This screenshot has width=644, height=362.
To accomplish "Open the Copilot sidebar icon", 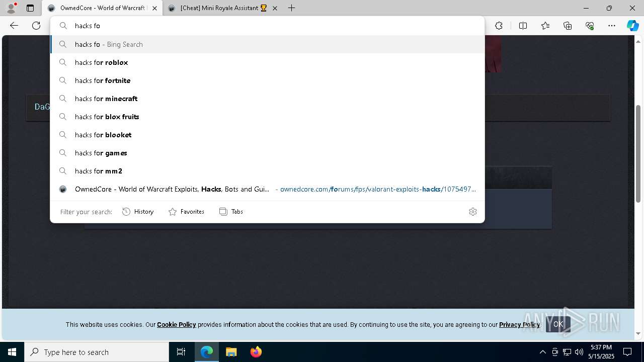I will click(632, 26).
